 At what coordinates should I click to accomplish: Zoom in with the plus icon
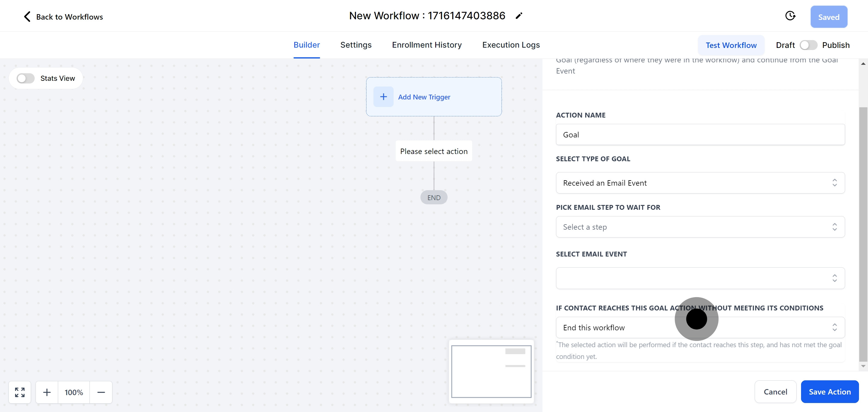coord(47,392)
